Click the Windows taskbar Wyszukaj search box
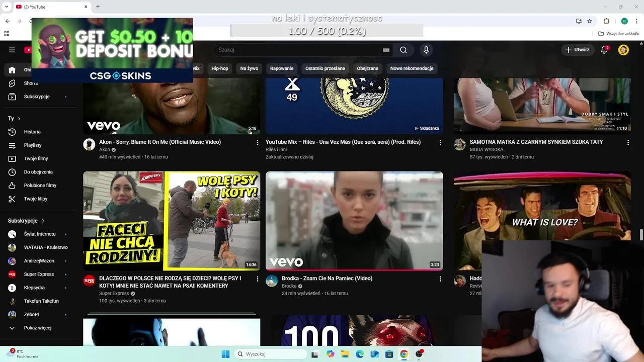The image size is (644, 362). pyautogui.click(x=271, y=354)
